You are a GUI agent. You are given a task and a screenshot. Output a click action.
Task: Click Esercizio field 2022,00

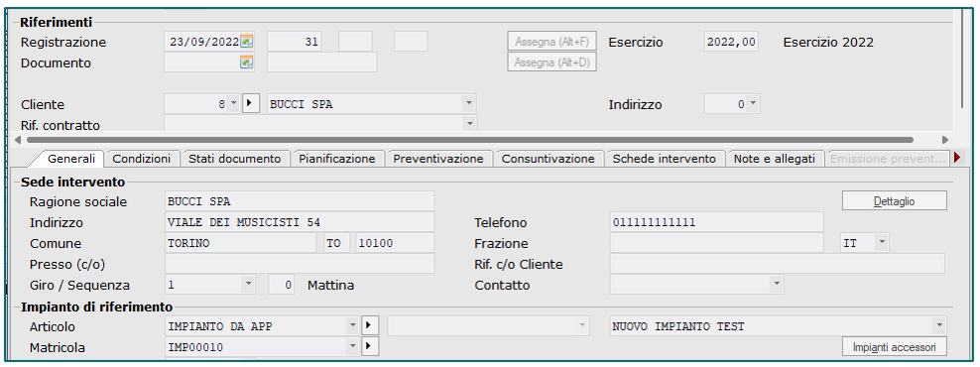click(731, 42)
